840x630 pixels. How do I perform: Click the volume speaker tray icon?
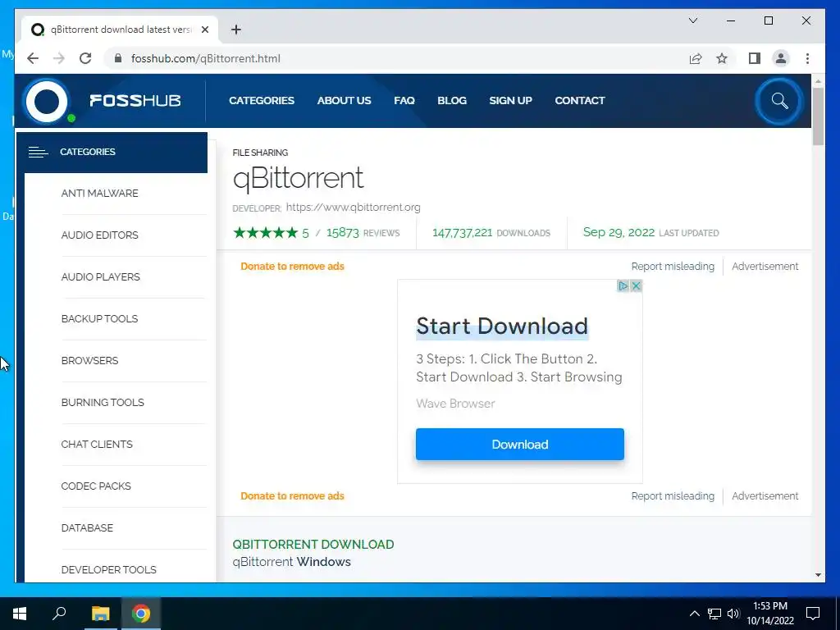click(x=733, y=614)
